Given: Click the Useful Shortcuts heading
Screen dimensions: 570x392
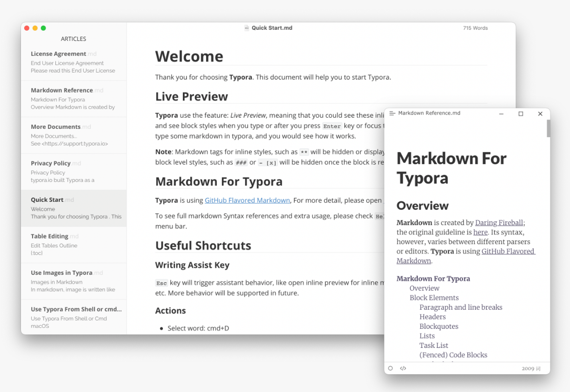Looking at the screenshot, I should coord(203,246).
